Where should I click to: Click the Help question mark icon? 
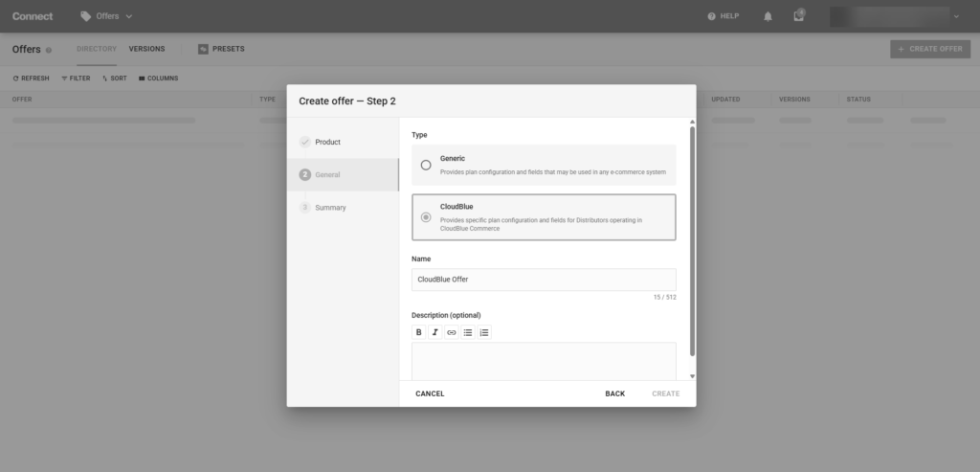[711, 16]
